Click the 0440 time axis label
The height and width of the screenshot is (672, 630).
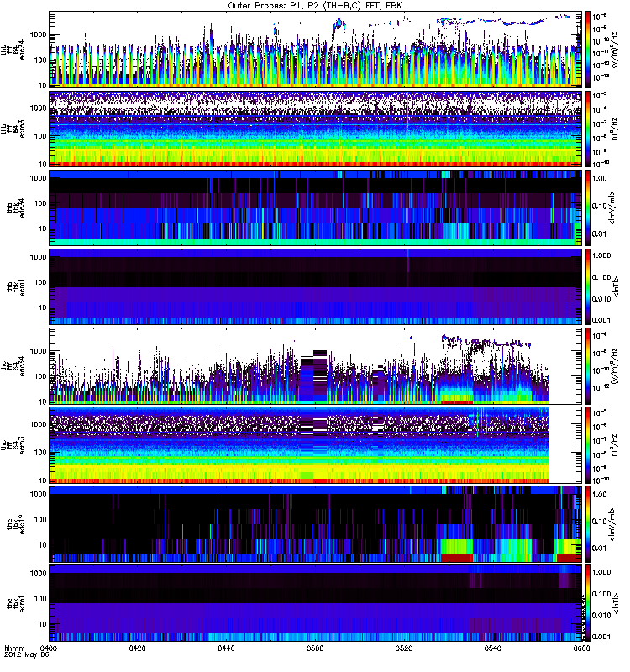tap(226, 648)
